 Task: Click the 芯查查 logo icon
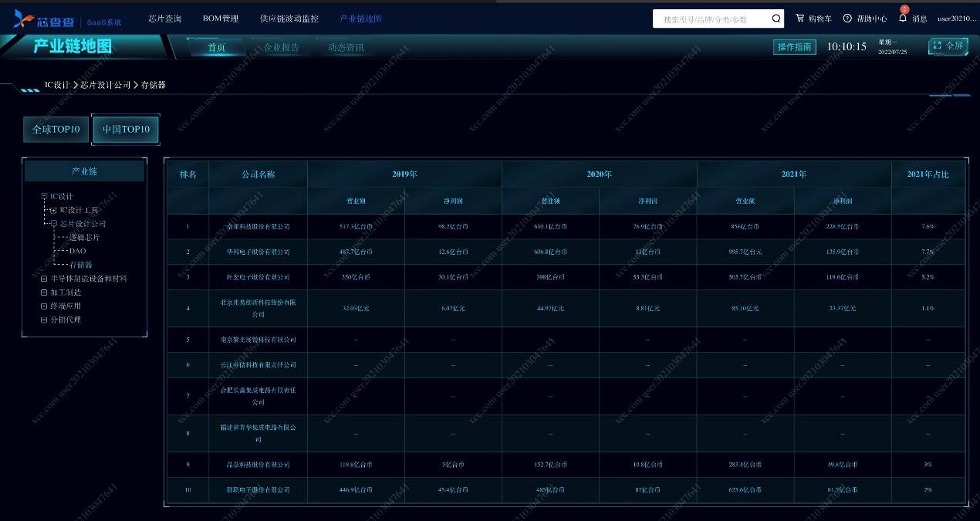tap(25, 19)
